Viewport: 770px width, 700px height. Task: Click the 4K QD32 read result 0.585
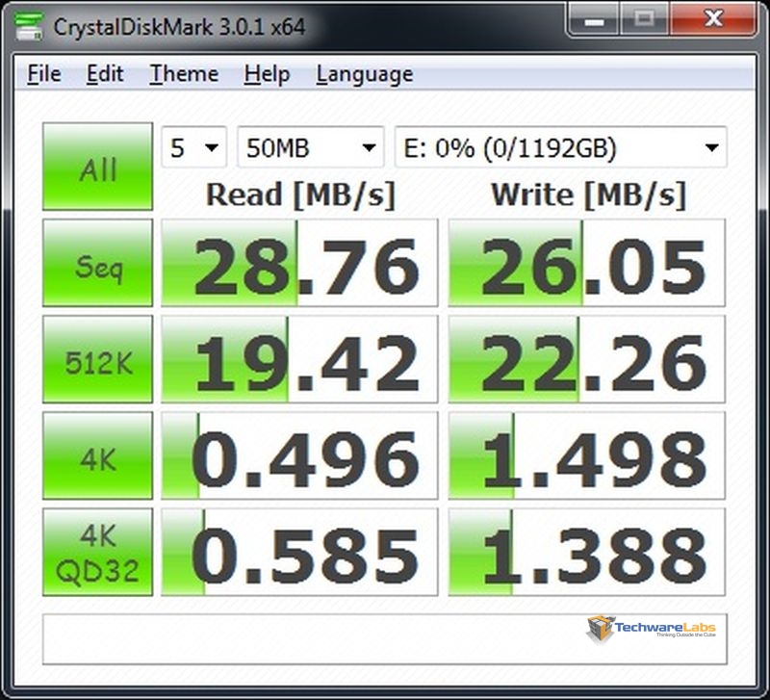299,552
